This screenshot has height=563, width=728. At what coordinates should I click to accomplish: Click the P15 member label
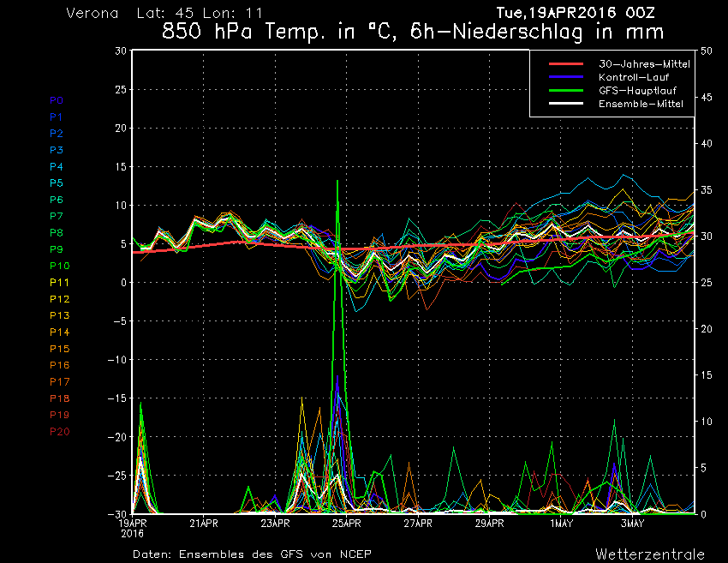(x=59, y=349)
